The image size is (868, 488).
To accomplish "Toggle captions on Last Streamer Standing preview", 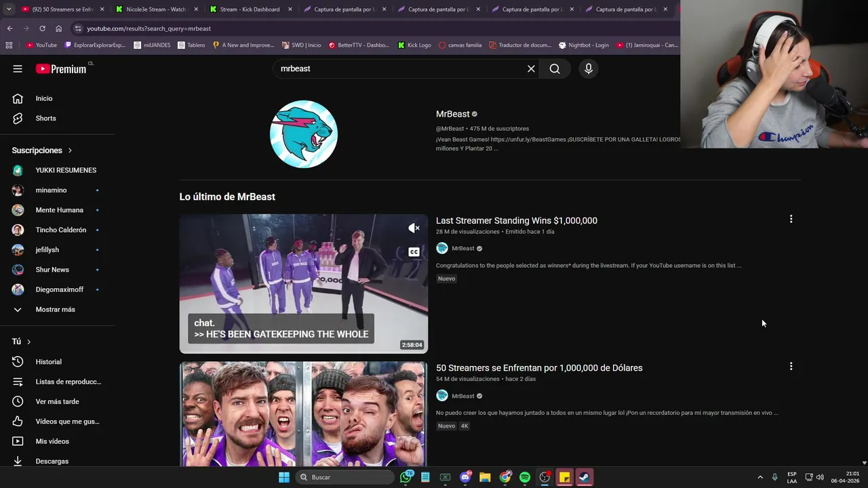I will point(414,252).
